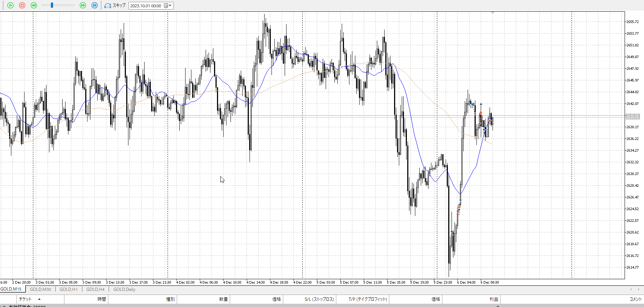Select the GOLD,Daily chart tab
This screenshot has height=307, width=644.
click(124, 289)
